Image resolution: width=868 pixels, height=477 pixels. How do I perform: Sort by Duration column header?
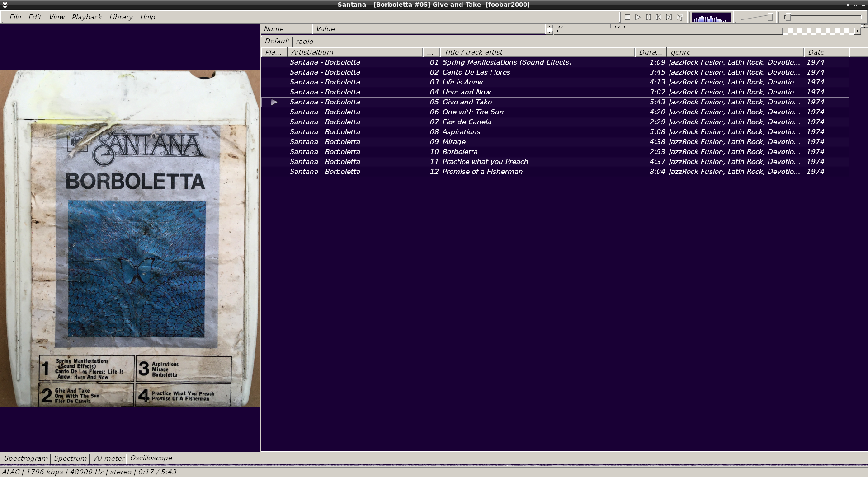point(651,52)
